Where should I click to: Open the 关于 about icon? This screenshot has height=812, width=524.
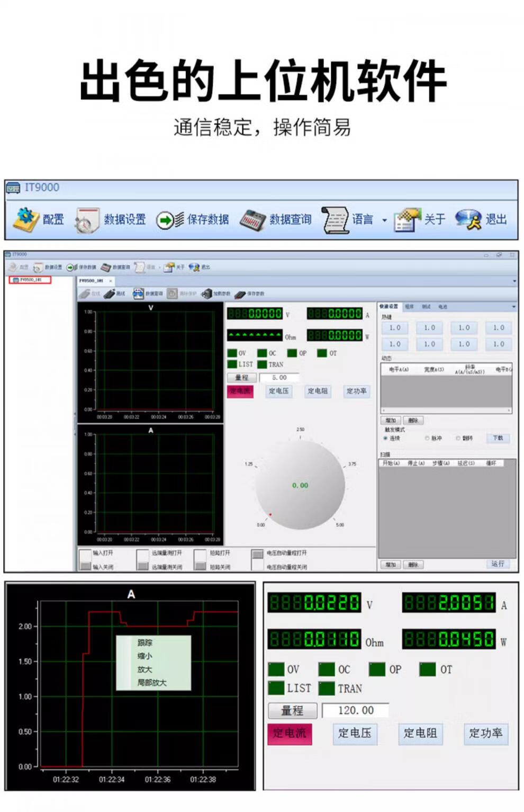pos(407,220)
